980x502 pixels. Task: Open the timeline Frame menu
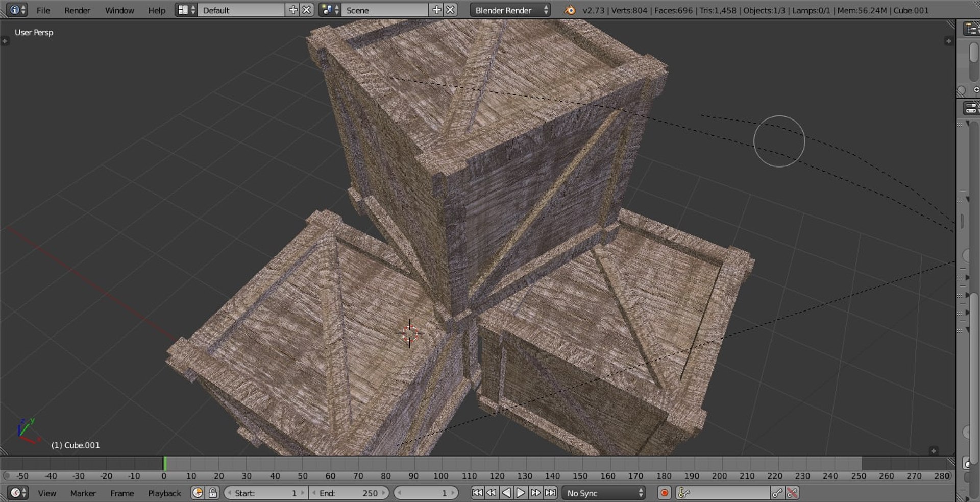pyautogui.click(x=122, y=493)
